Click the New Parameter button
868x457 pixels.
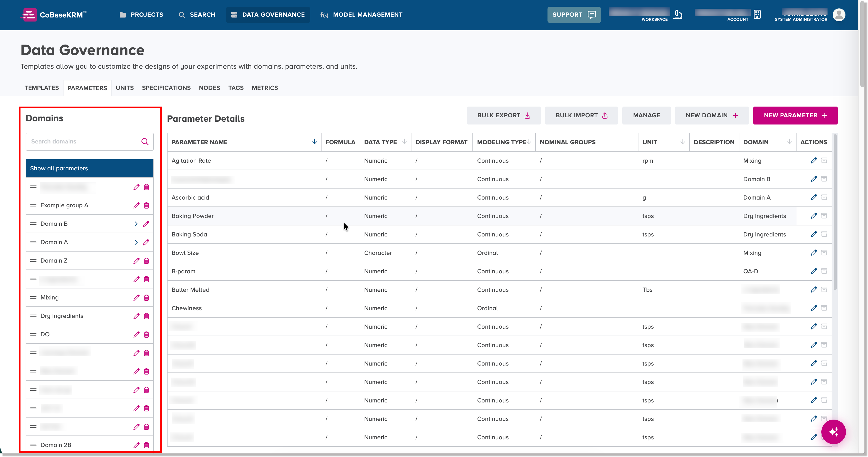(x=795, y=115)
